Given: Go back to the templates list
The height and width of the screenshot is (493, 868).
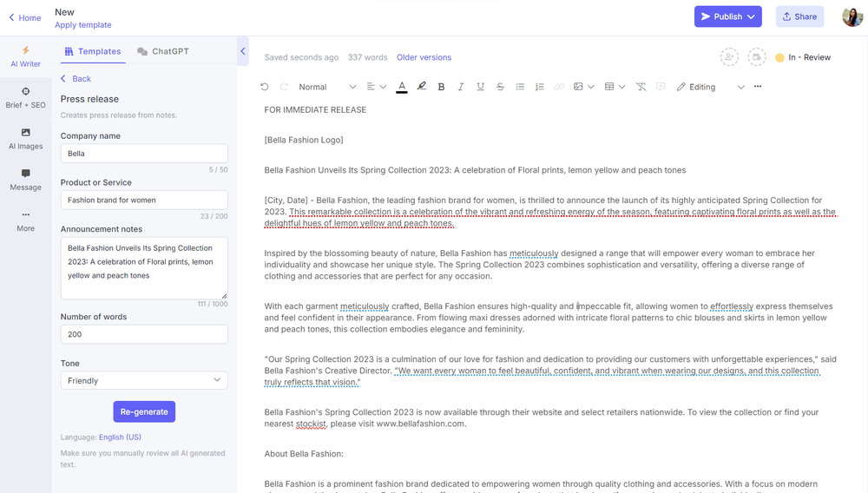Looking at the screenshot, I should point(76,79).
